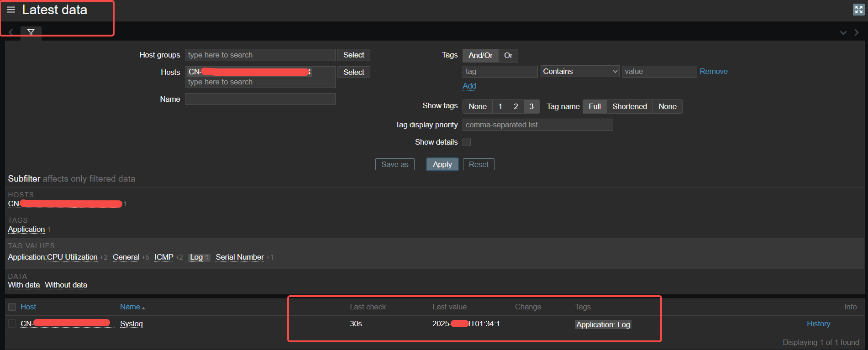This screenshot has width=868, height=350.
Task: Filter by Serial Number tag value
Action: click(x=240, y=257)
